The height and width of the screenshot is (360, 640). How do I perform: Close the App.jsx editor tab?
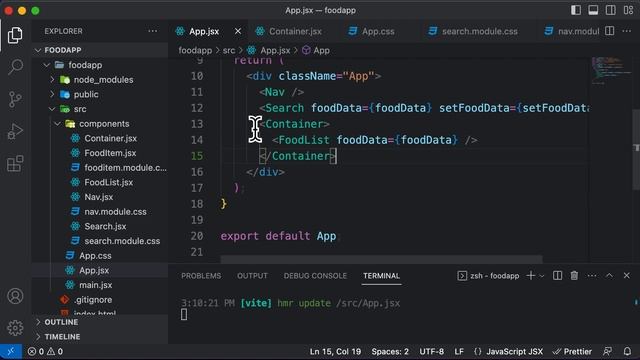tap(238, 31)
